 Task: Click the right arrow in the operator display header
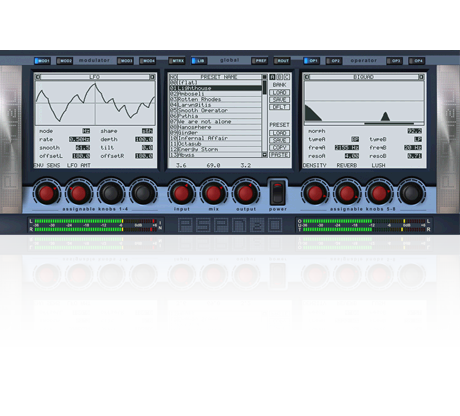tap(421, 77)
